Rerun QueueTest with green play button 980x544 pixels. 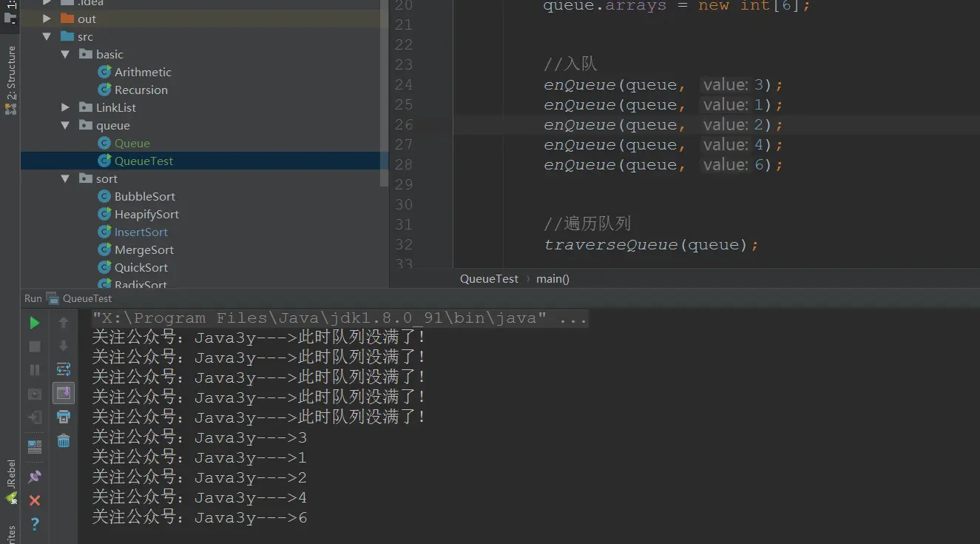click(35, 323)
